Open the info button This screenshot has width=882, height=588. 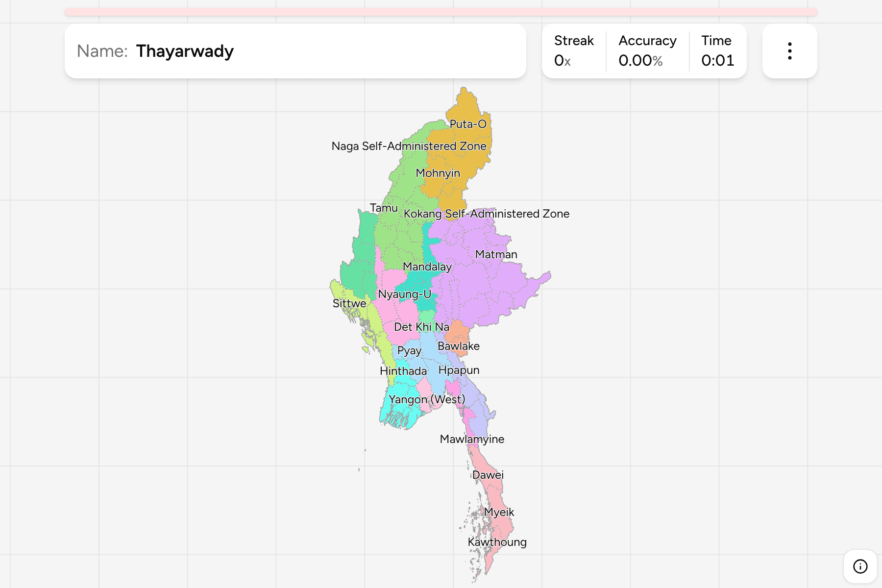[x=860, y=566]
